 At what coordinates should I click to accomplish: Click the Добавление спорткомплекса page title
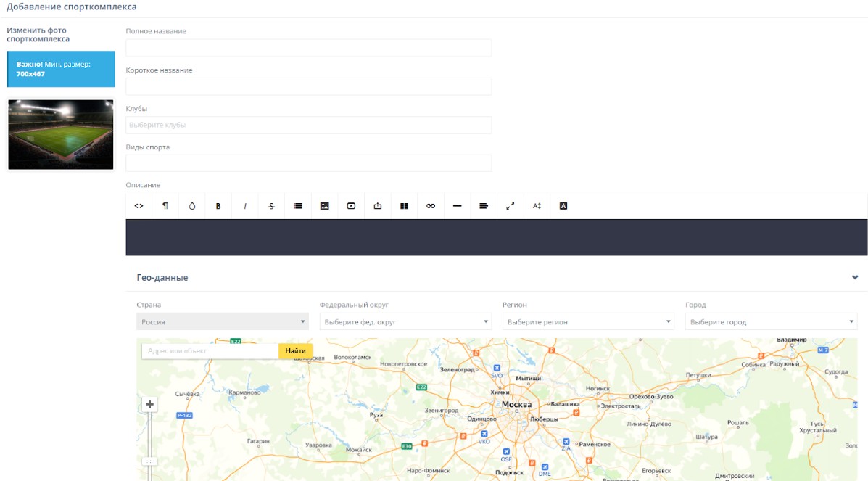pyautogui.click(x=71, y=7)
